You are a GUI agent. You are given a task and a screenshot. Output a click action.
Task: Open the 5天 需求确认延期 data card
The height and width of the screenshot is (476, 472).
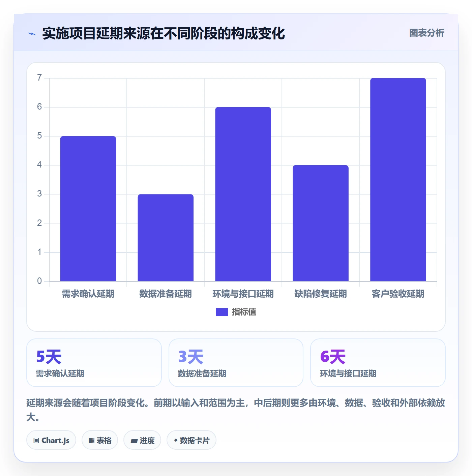[94, 363]
